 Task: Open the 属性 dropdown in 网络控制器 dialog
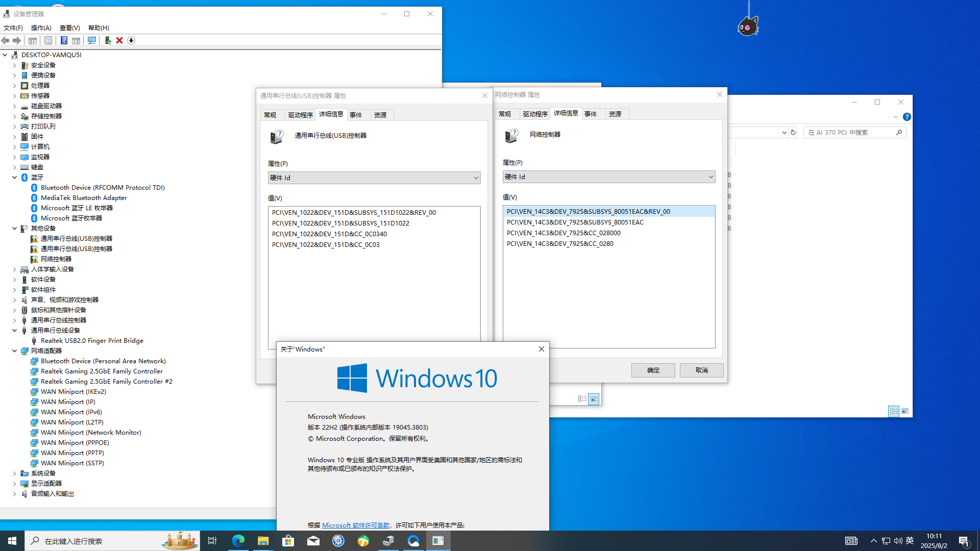tap(609, 177)
